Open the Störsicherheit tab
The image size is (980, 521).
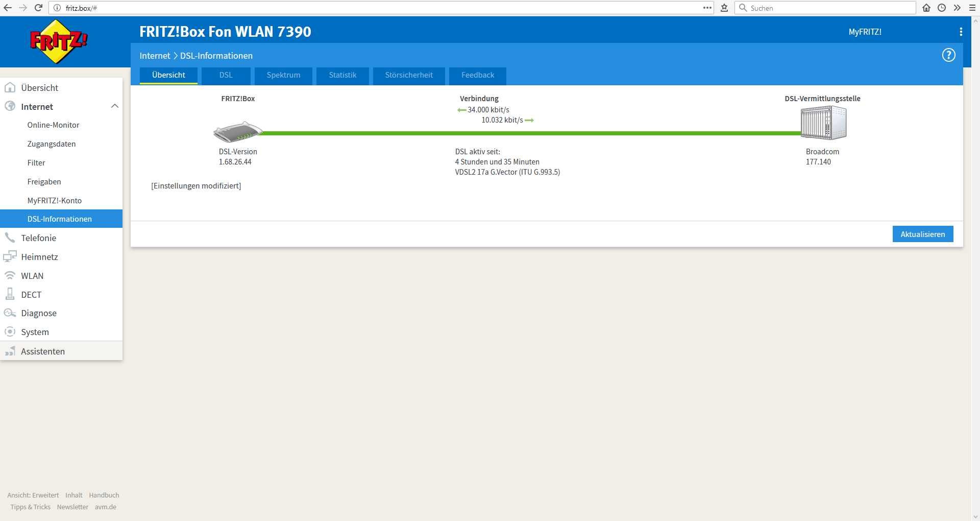[409, 75]
